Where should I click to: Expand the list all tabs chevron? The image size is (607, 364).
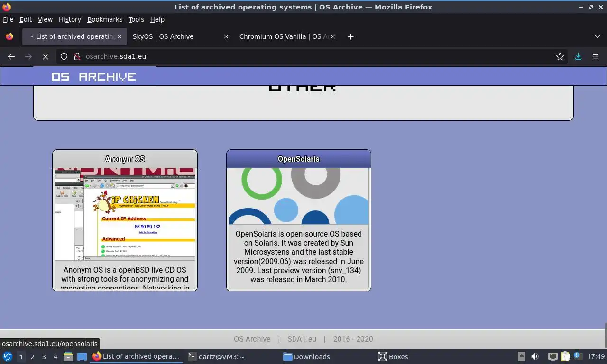point(597,36)
